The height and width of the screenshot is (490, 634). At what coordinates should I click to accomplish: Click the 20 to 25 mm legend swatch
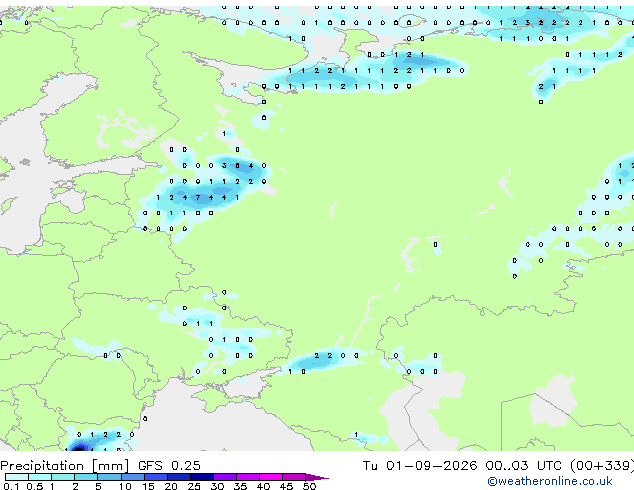[x=178, y=477]
